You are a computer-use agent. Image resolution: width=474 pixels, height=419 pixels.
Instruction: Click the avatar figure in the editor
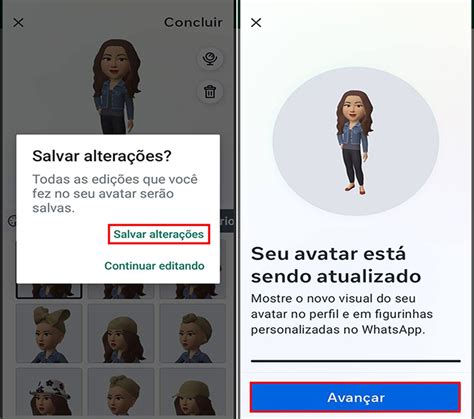pyautogui.click(x=117, y=87)
